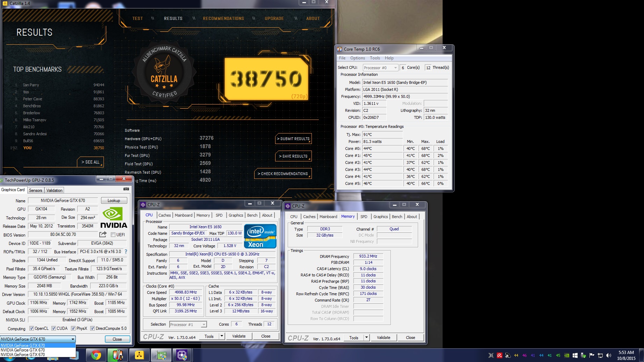Click the bus interface question mark icon
Image resolution: width=644 pixels, height=362 pixels.
tap(126, 252)
